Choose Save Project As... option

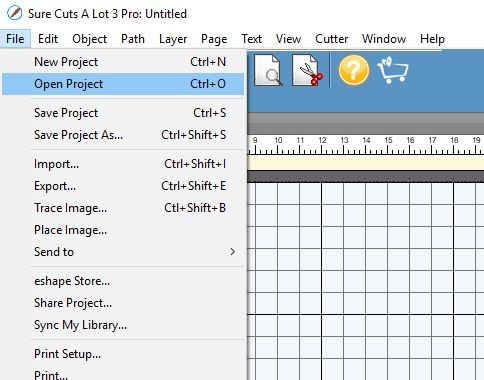(123, 135)
